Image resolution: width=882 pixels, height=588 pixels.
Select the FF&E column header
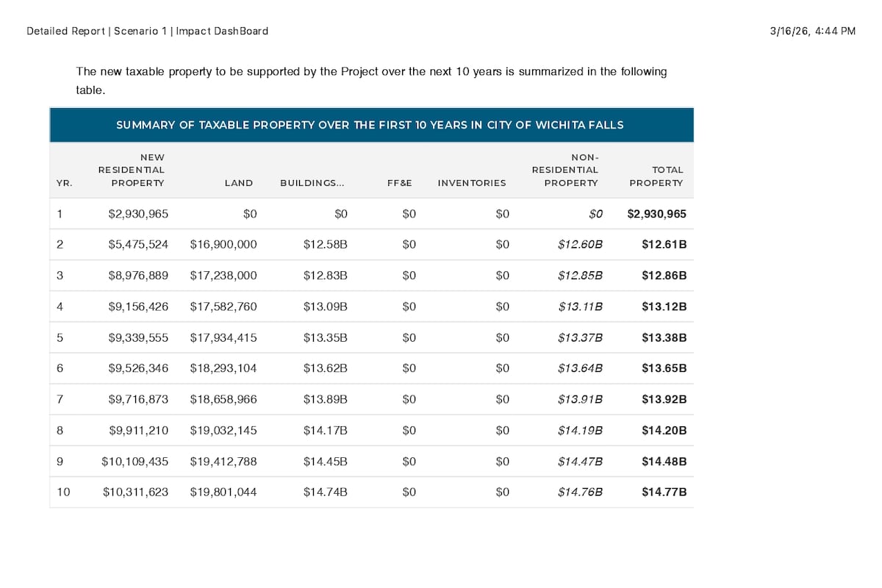(x=400, y=183)
